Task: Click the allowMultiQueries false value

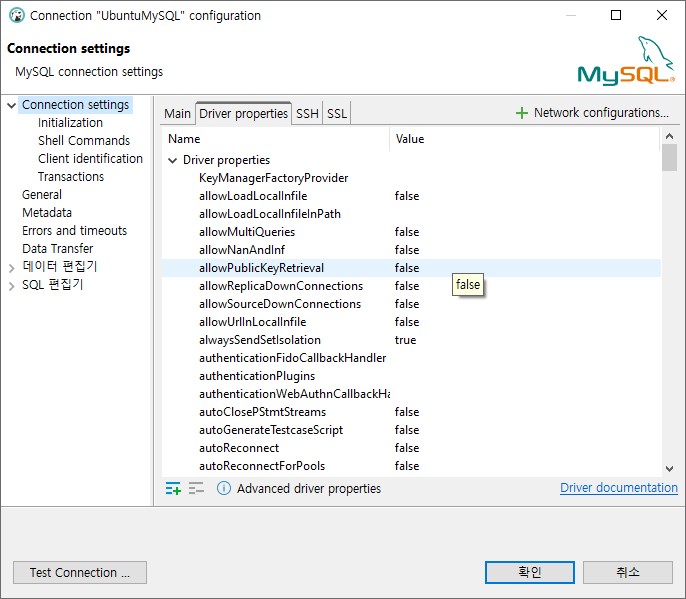Action: [x=407, y=232]
